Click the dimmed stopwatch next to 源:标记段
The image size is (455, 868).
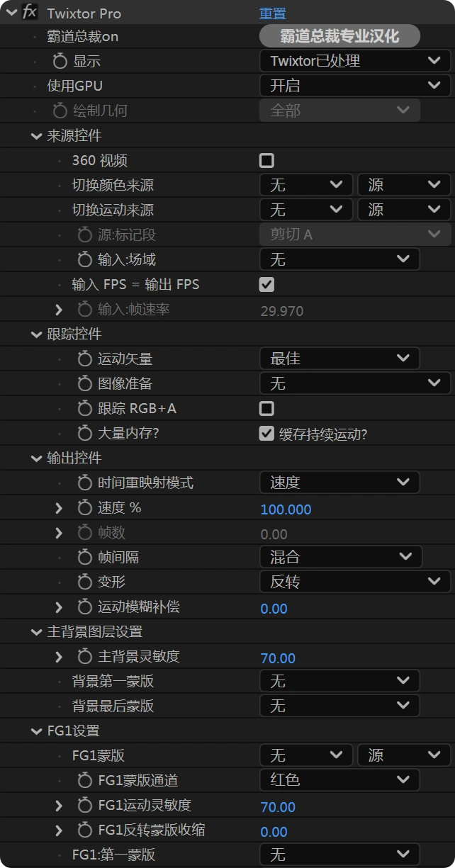point(84,235)
